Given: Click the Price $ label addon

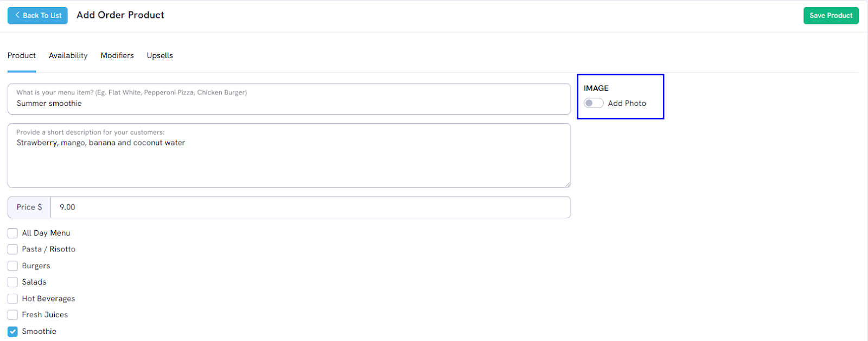Looking at the screenshot, I should point(29,207).
